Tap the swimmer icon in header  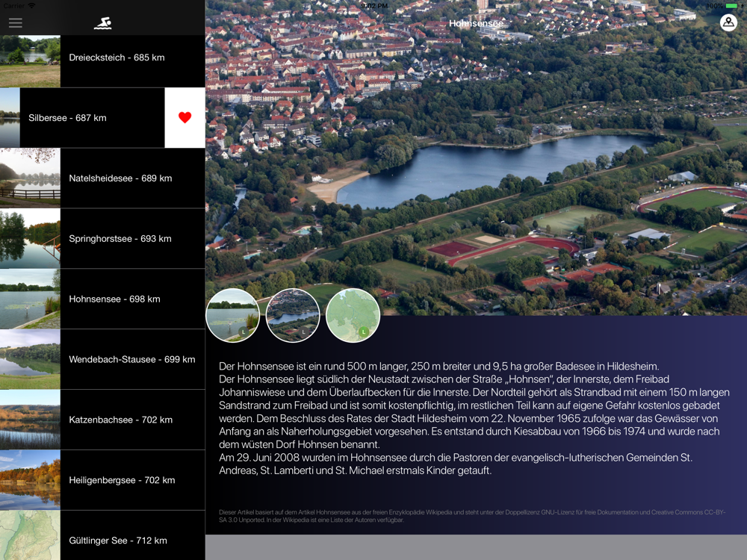(102, 23)
